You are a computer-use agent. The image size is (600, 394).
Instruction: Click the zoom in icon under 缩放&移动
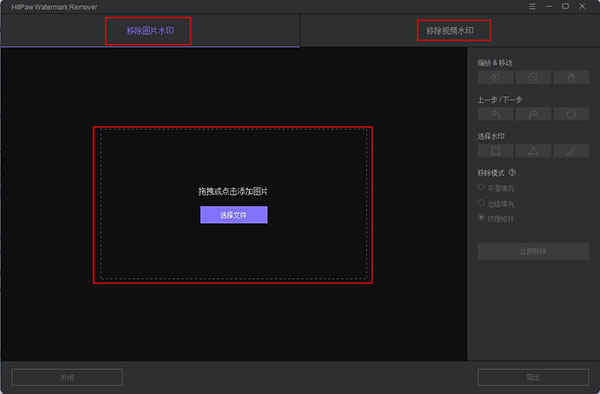tap(495, 78)
